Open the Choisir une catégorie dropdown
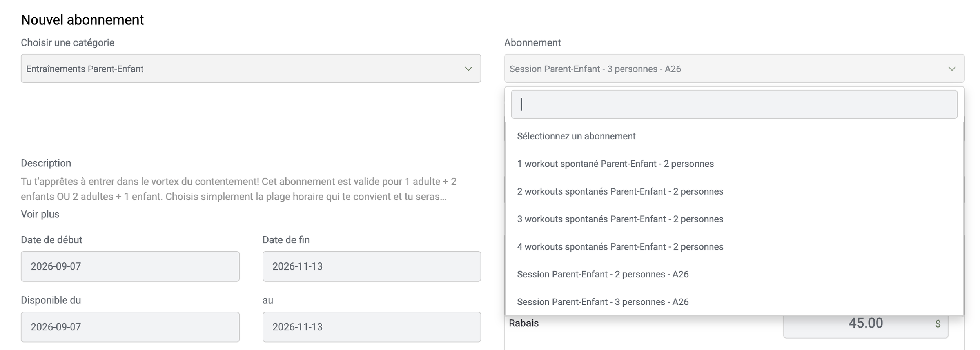The image size is (980, 350). tap(251, 68)
